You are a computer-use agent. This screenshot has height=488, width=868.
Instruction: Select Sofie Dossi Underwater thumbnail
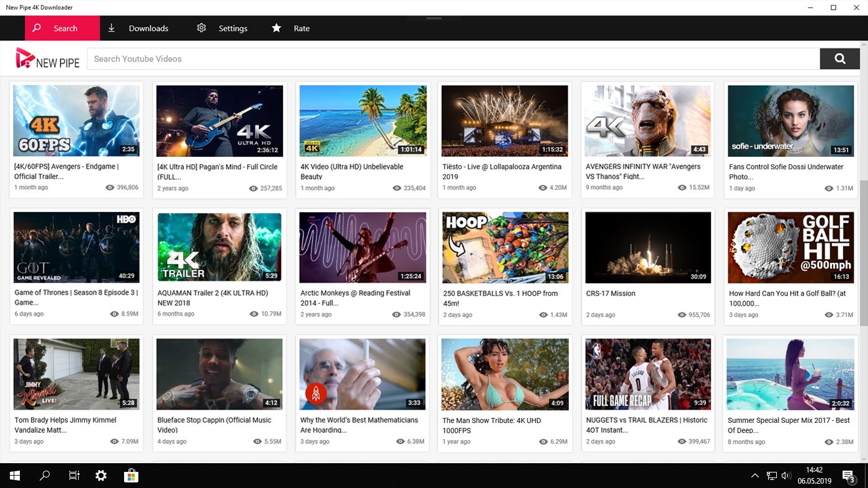click(791, 120)
